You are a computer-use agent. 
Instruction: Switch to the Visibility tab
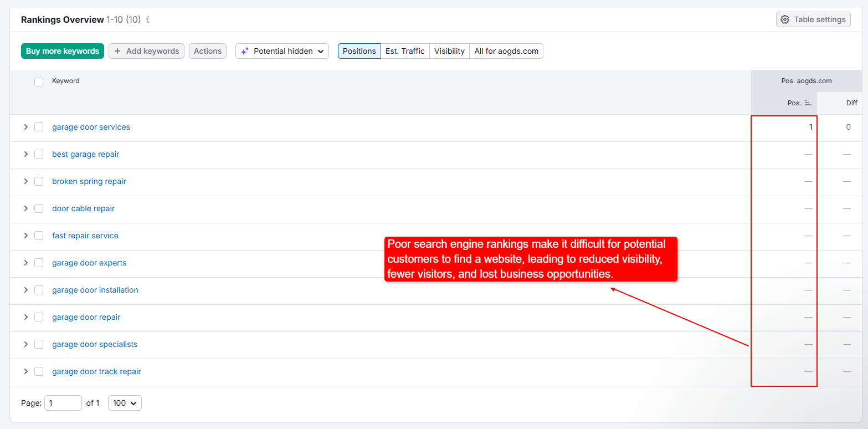[x=449, y=51]
